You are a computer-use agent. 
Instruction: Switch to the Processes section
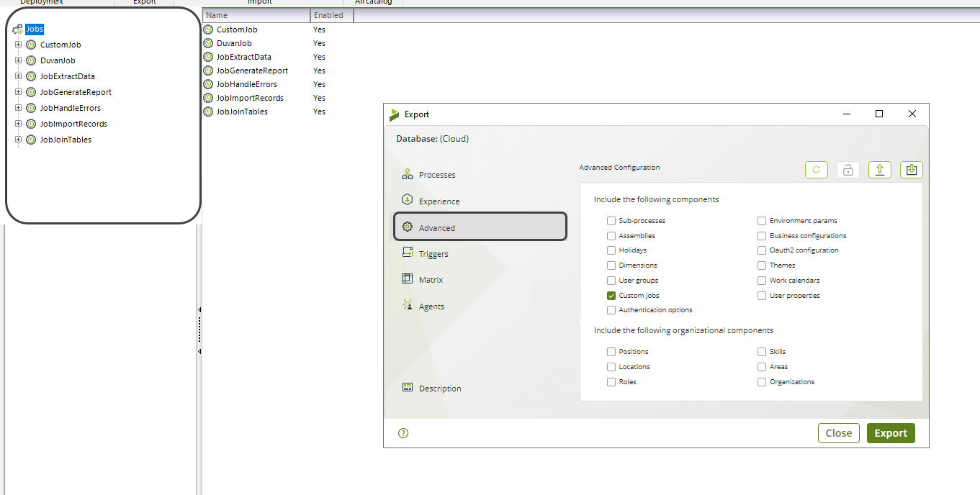click(436, 175)
